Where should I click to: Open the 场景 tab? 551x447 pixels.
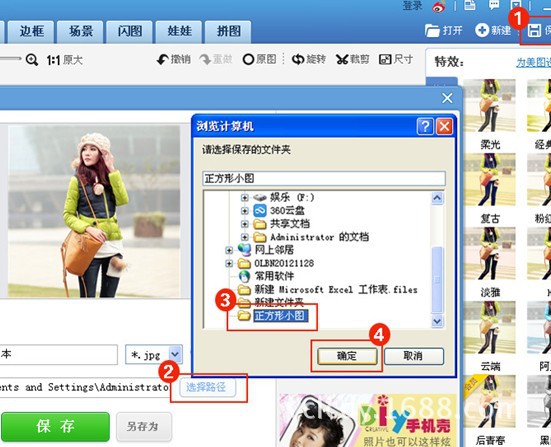[x=80, y=32]
